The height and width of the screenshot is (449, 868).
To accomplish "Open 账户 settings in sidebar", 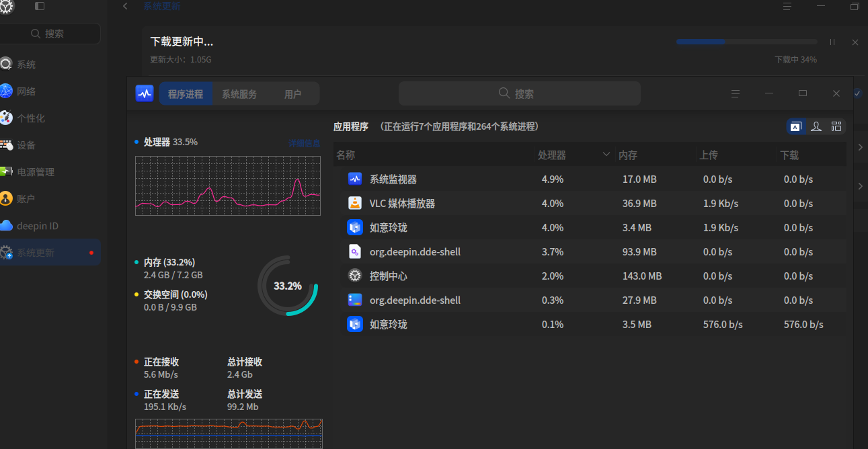I will (x=50, y=199).
